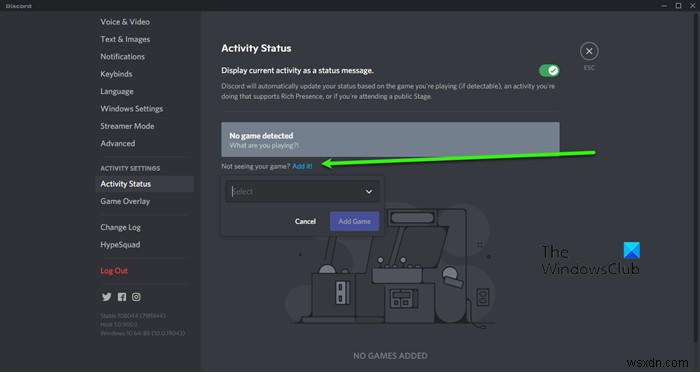The width and height of the screenshot is (700, 373).
Task: Maximize the Discord window
Action: click(678, 6)
